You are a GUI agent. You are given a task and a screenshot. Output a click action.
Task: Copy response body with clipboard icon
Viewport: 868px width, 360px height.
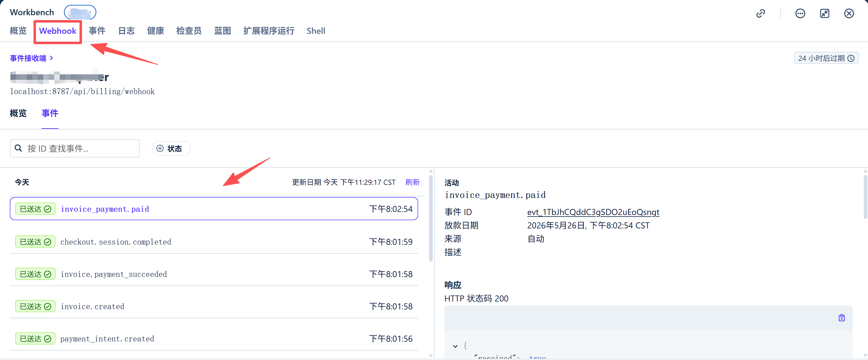(842, 318)
